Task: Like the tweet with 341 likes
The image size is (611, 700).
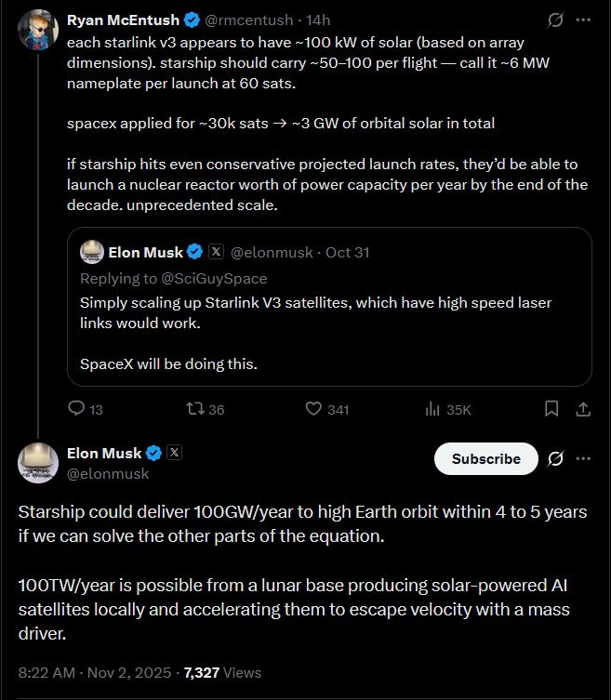Action: [x=313, y=409]
